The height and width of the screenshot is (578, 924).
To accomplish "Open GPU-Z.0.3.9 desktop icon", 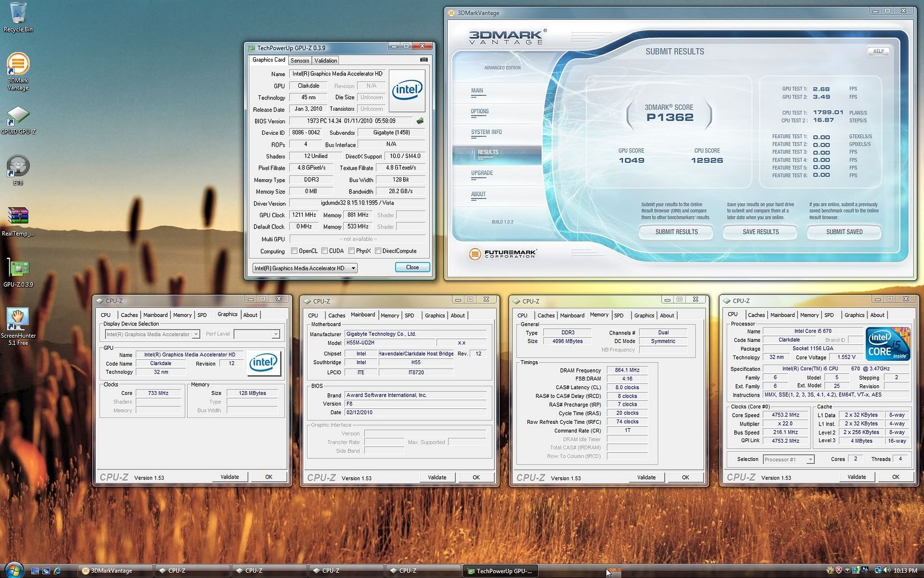I will click(18, 273).
